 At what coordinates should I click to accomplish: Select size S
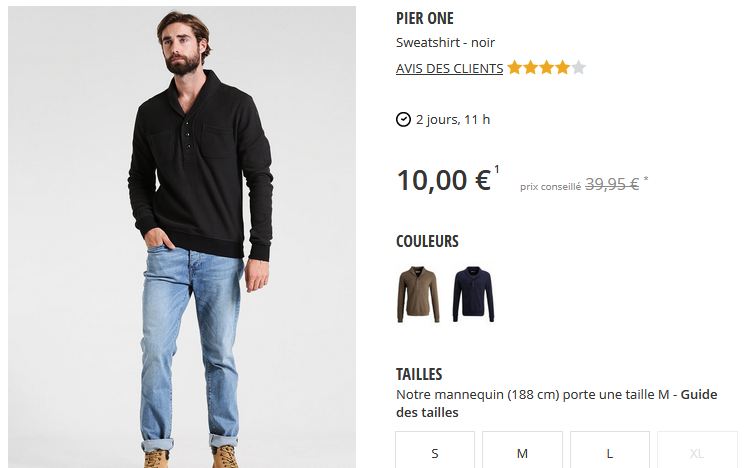434,452
